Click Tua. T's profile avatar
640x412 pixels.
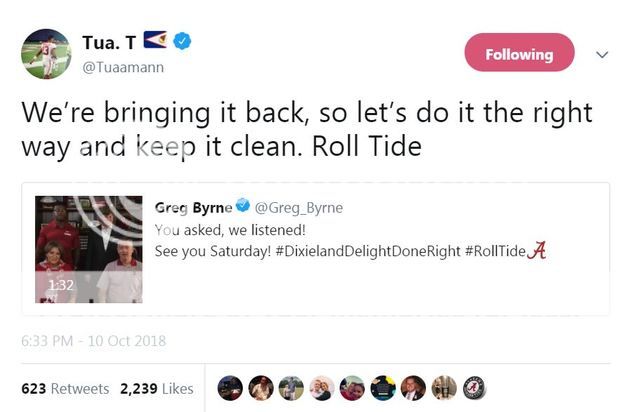46,54
